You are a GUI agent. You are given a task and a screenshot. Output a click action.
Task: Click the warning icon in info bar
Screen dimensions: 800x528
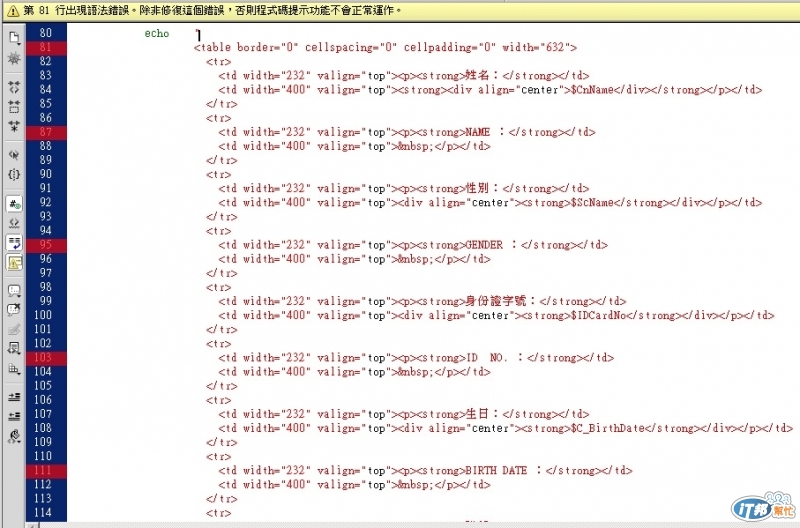(13, 11)
